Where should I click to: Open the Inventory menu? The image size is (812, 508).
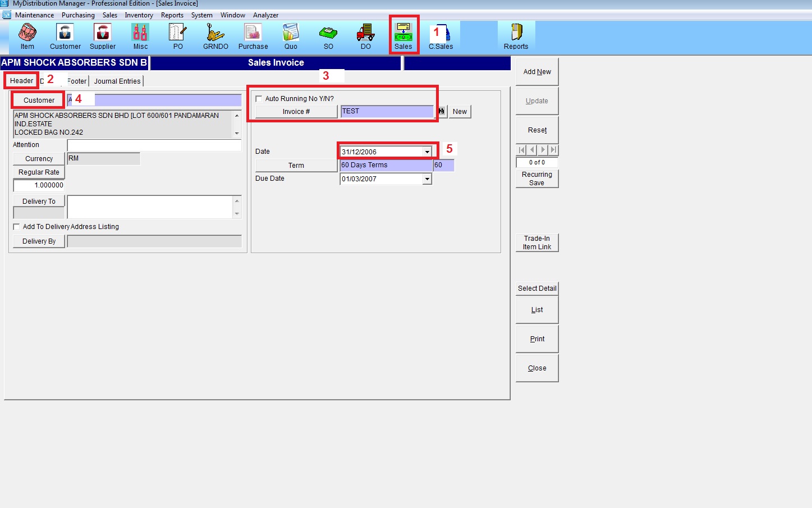(x=139, y=15)
